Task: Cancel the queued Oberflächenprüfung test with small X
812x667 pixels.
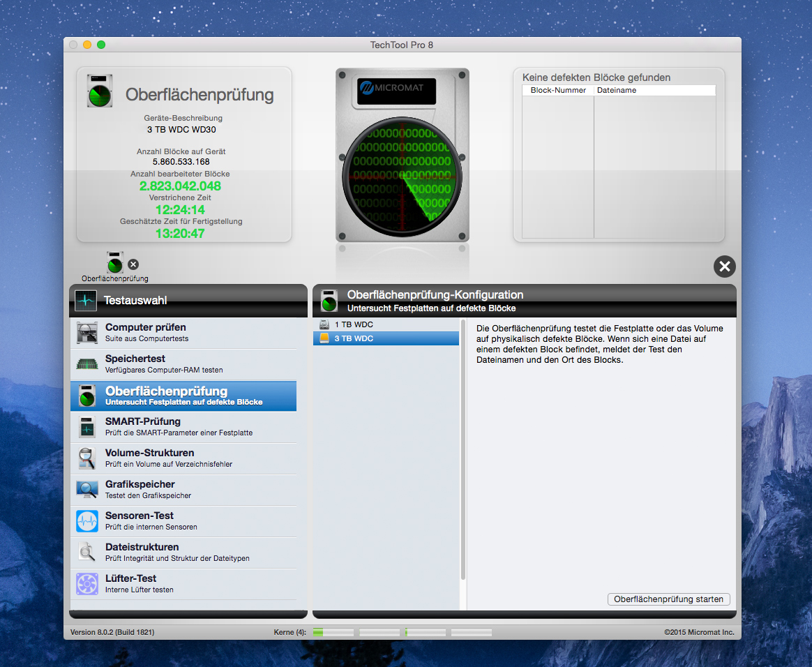Action: click(133, 264)
